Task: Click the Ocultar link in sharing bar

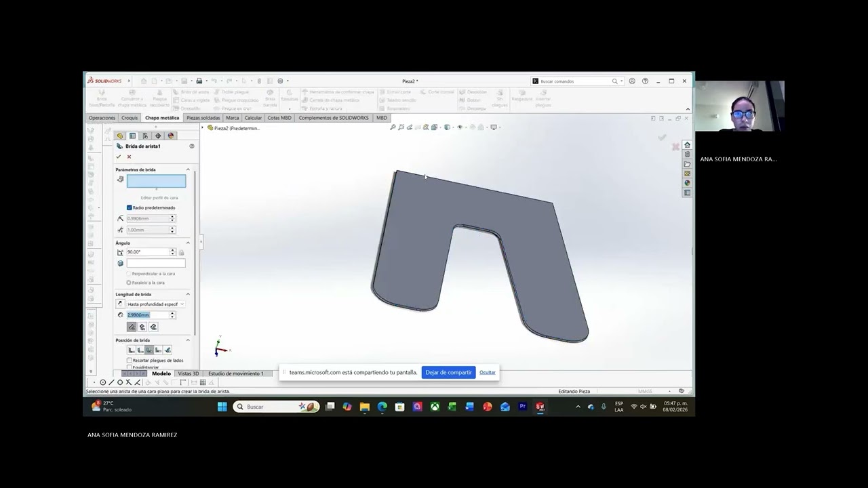Action: point(488,372)
